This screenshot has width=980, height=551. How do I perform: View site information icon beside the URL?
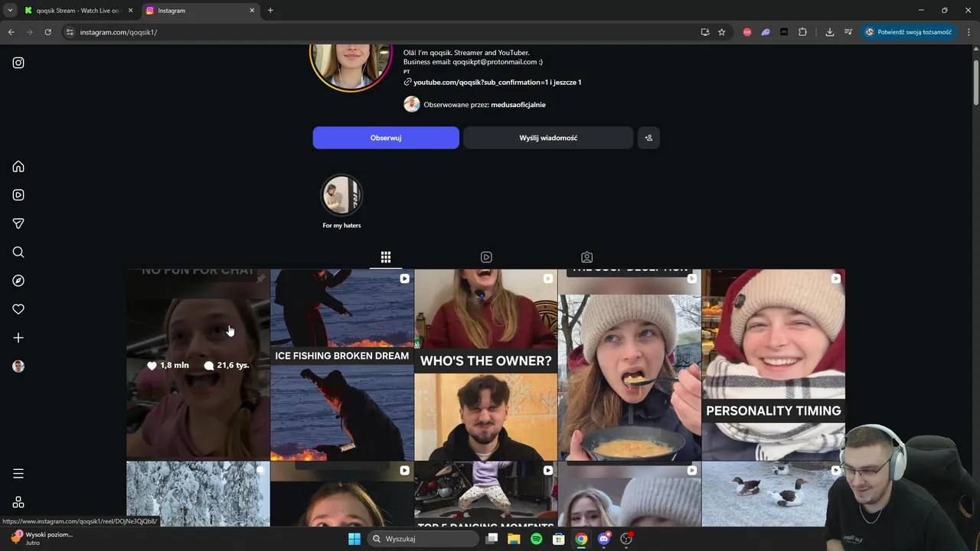[x=70, y=32]
